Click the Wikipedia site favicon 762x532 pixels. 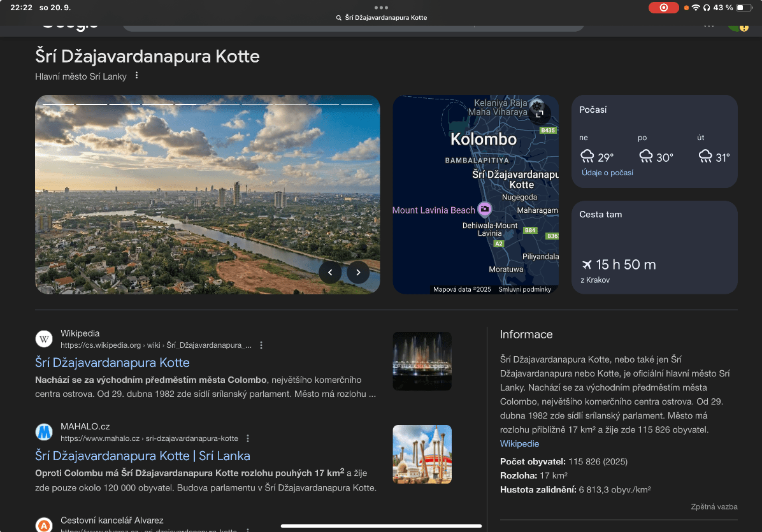point(44,339)
